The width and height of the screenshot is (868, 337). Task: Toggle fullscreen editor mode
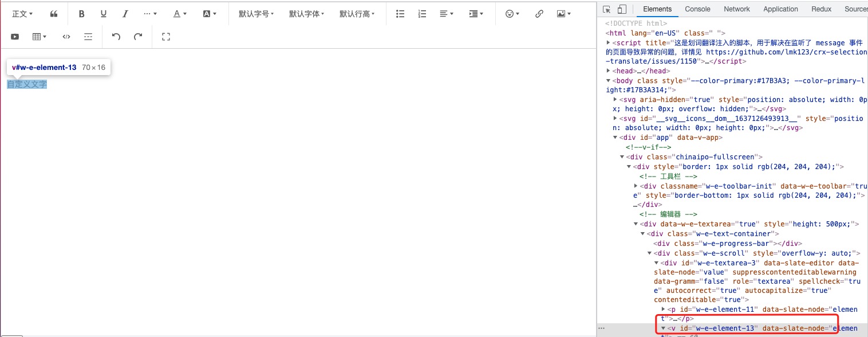[x=167, y=37]
